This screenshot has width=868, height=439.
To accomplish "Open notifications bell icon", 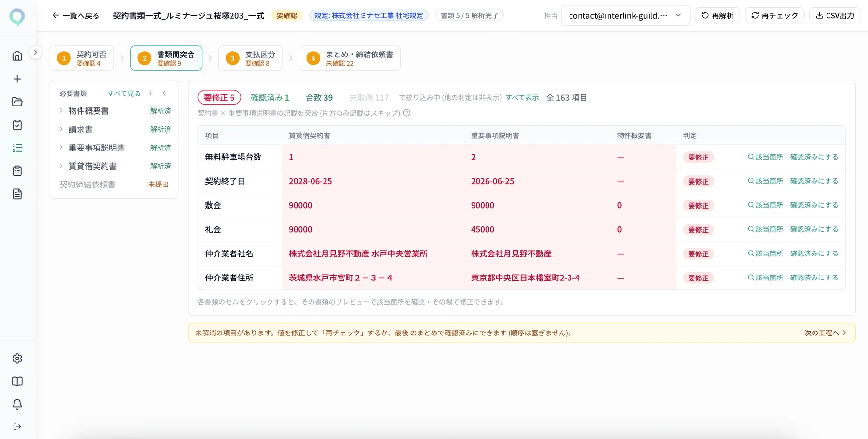I will (x=17, y=404).
